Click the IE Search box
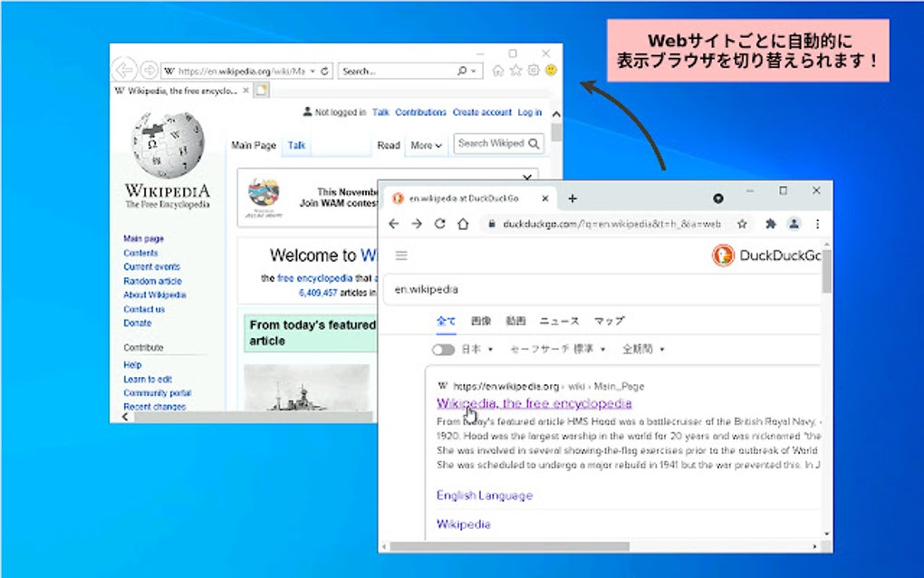Viewport: 924px width, 578px height. tap(397, 72)
